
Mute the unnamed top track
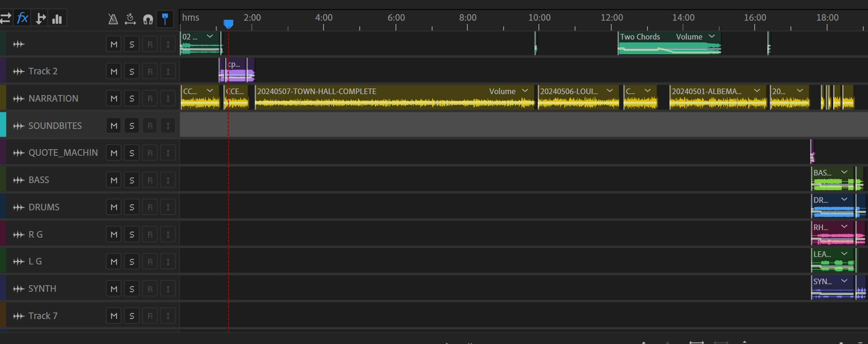pyautogui.click(x=114, y=44)
